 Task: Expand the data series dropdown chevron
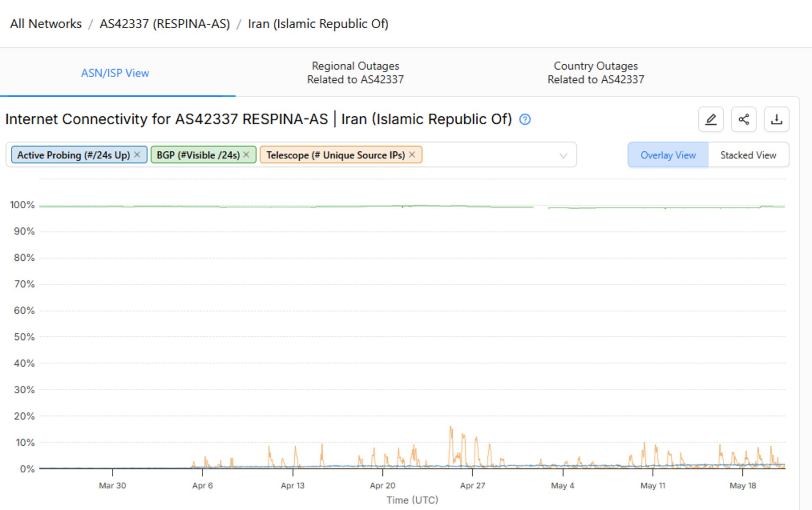tap(563, 155)
